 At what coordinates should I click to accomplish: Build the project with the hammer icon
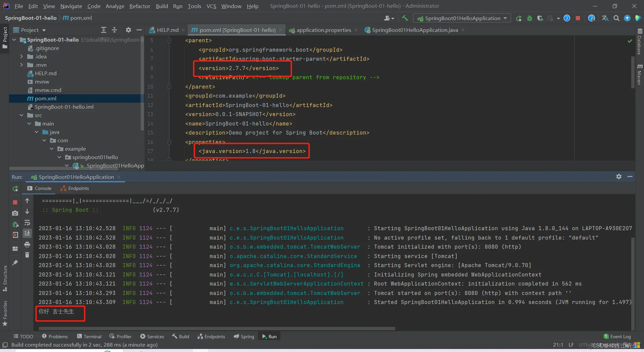[x=405, y=18]
